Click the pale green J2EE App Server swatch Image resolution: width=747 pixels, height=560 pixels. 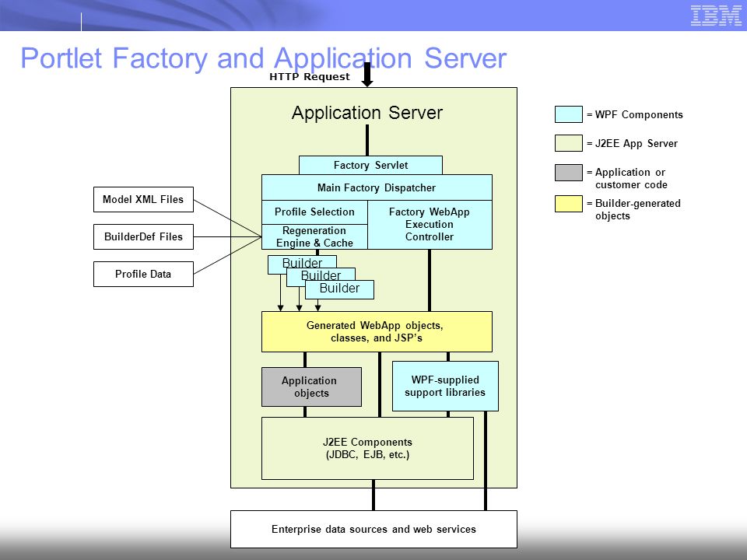(568, 143)
